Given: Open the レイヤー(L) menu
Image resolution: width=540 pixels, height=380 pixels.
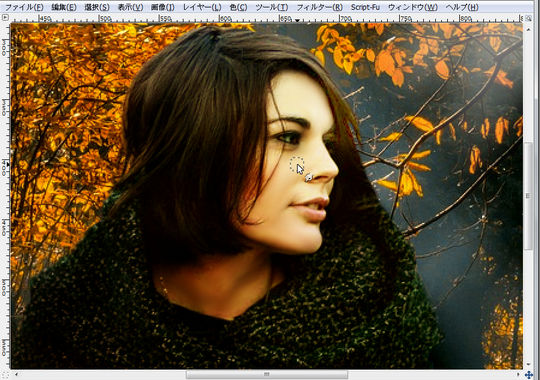Looking at the screenshot, I should 202,7.
